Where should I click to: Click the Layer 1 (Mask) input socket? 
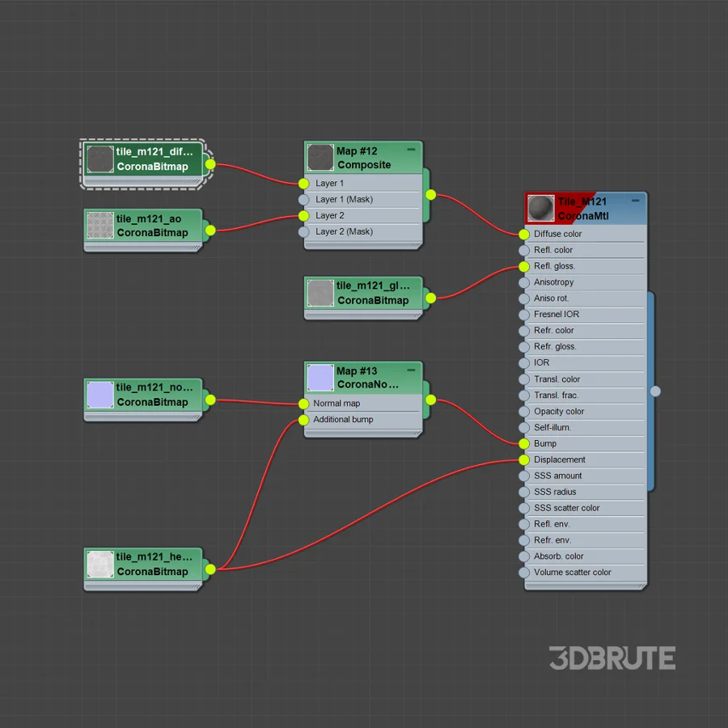pyautogui.click(x=303, y=200)
